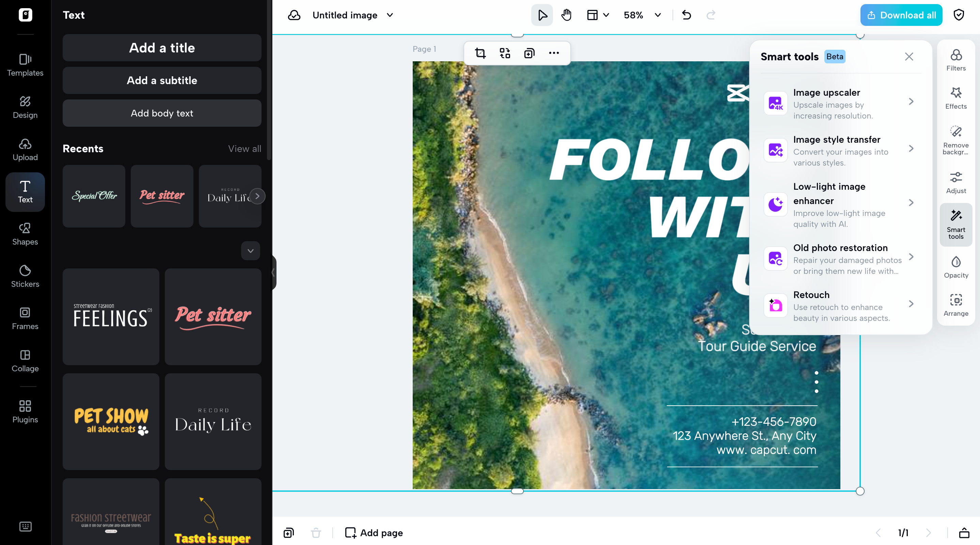Select the pointer select tool
Screen dimensions: 980x545
(542, 15)
